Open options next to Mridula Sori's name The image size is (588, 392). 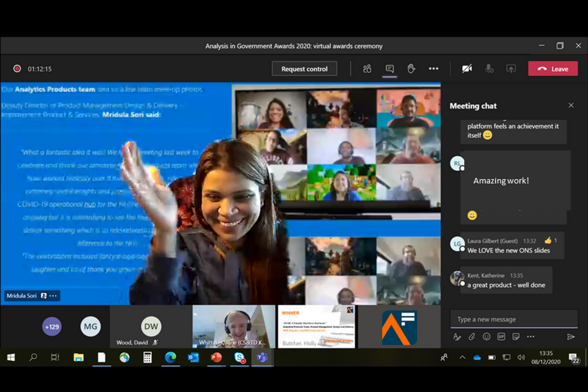click(x=53, y=296)
